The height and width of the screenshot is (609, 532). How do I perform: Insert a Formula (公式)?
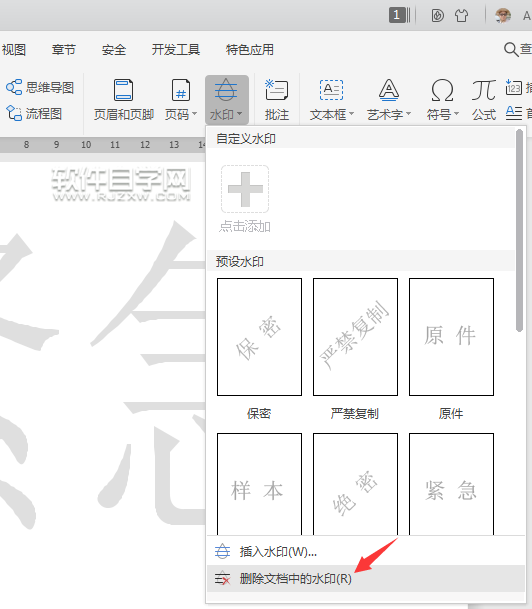coord(483,99)
